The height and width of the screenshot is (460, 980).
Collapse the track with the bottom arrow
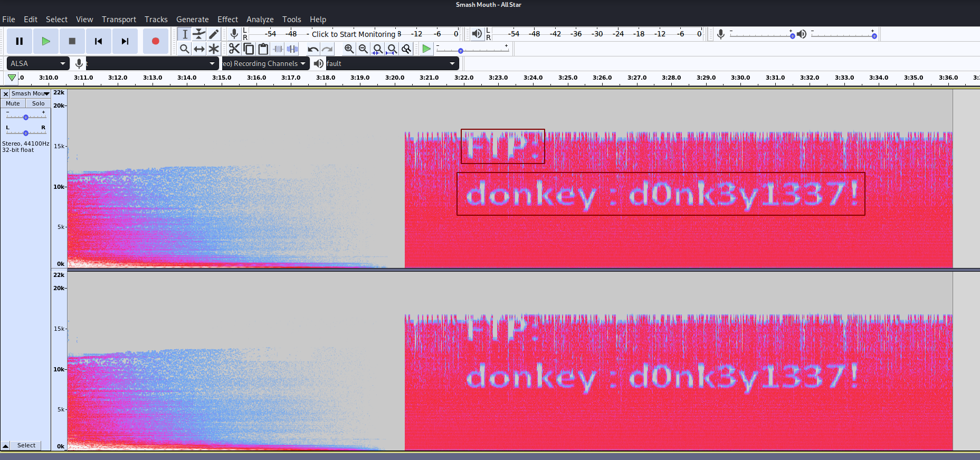click(x=6, y=446)
